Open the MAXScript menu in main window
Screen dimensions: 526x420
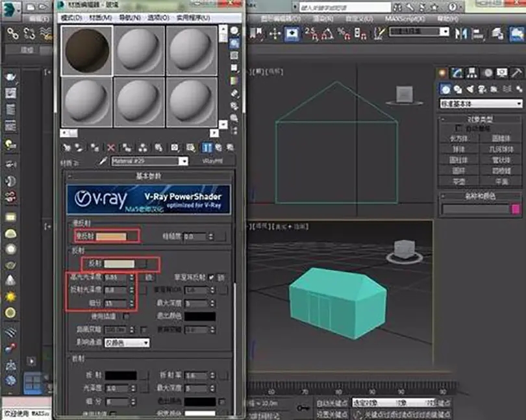click(x=404, y=19)
